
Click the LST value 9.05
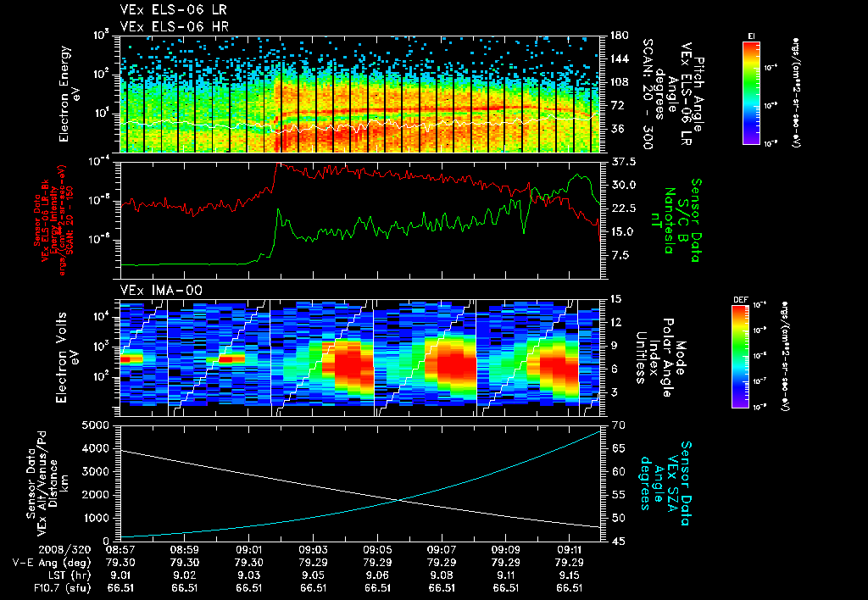click(314, 575)
